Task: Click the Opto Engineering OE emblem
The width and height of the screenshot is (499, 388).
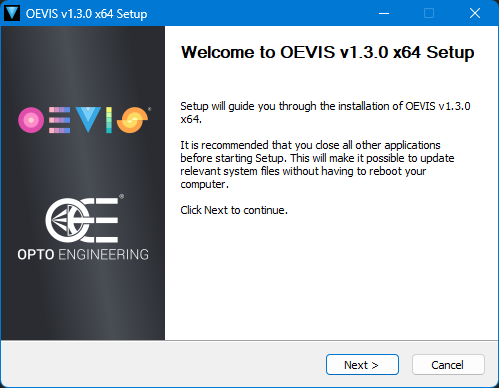Action: coord(82,220)
